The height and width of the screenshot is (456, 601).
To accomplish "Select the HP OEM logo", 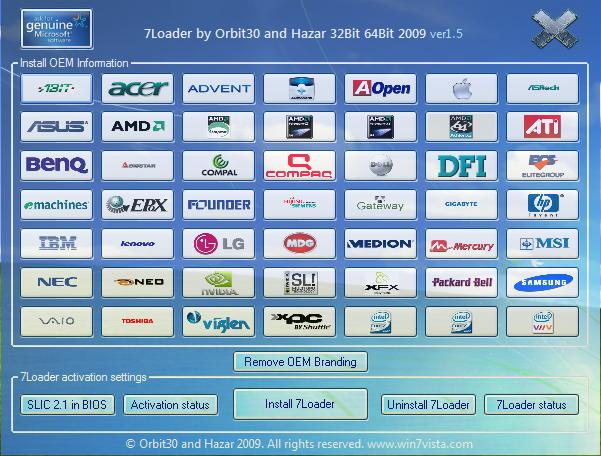I will tap(542, 205).
